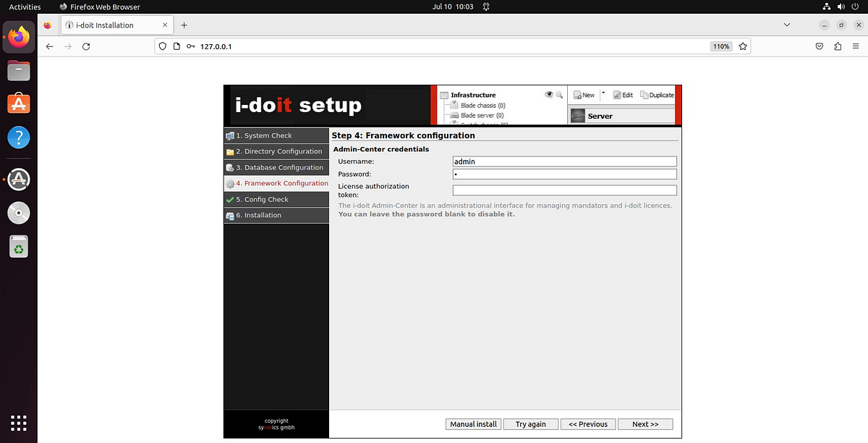Click the Server thumbnail image in the banner
This screenshot has width=868, height=443.
[577, 115]
